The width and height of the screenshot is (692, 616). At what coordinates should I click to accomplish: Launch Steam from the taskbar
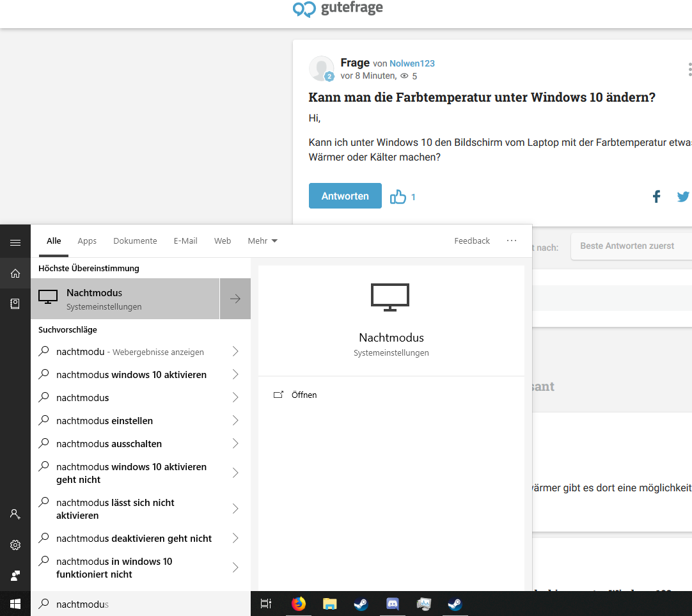(361, 603)
